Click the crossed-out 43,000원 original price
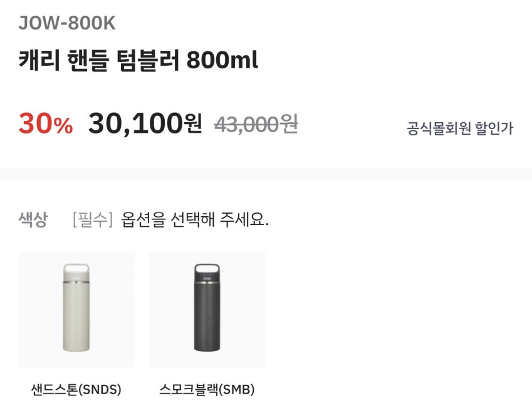The width and height of the screenshot is (532, 413). pos(256,124)
